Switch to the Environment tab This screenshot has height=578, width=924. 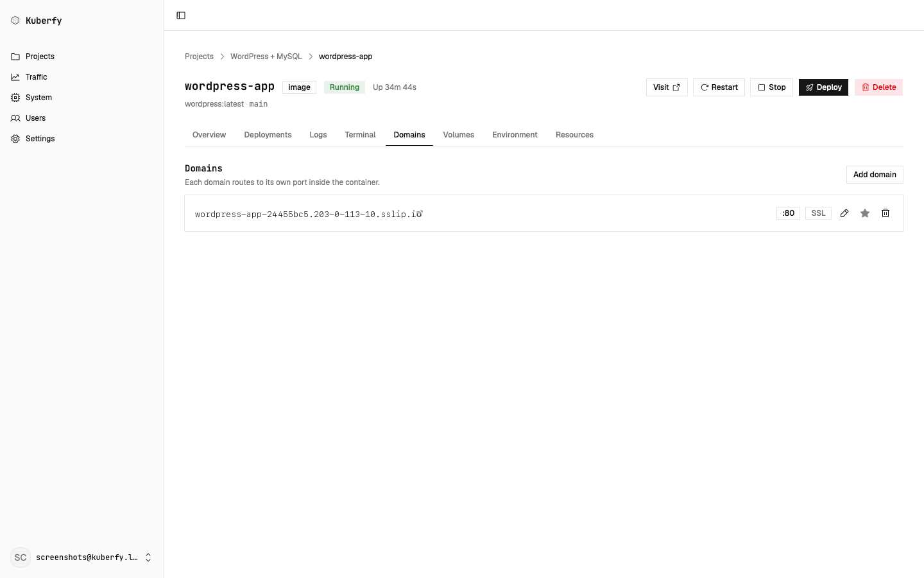coord(515,135)
